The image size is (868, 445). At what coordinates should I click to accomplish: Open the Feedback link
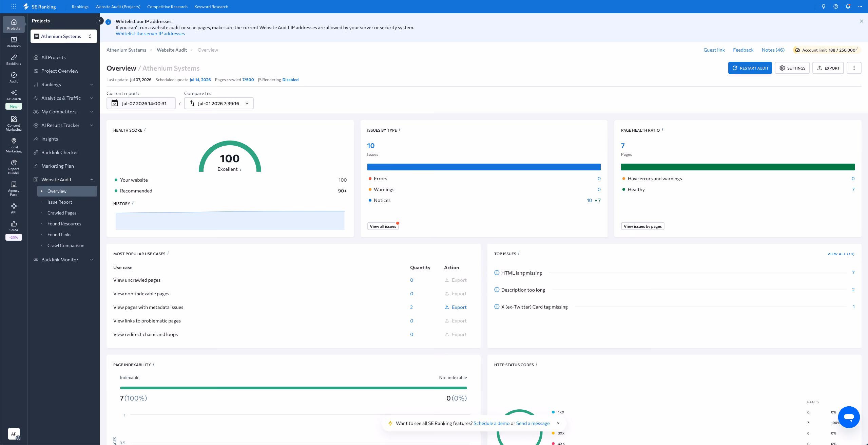click(743, 50)
